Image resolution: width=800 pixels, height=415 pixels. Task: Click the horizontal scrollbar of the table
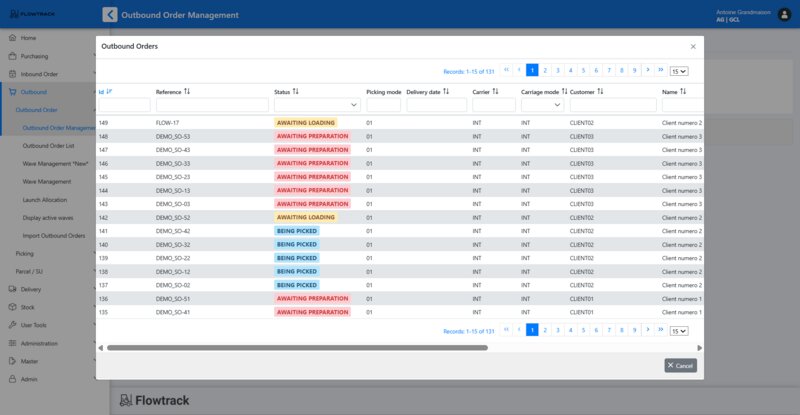[297, 348]
